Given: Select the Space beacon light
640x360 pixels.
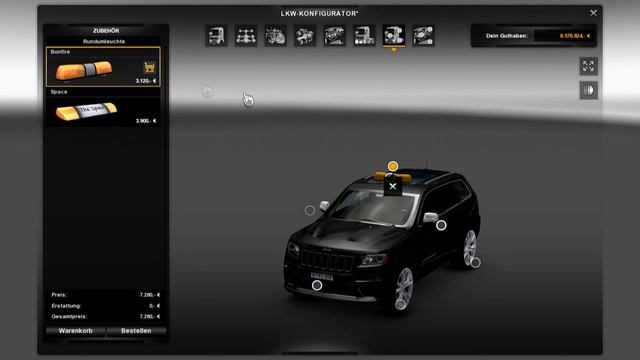Looking at the screenshot, I should click(103, 108).
